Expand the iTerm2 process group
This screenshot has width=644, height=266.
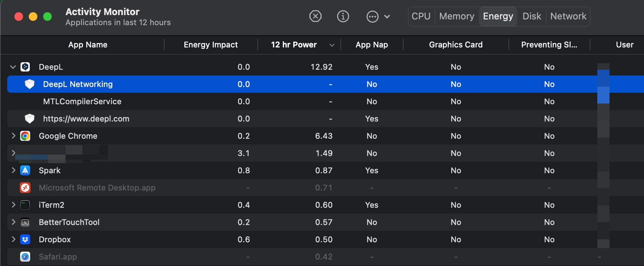[x=13, y=205]
